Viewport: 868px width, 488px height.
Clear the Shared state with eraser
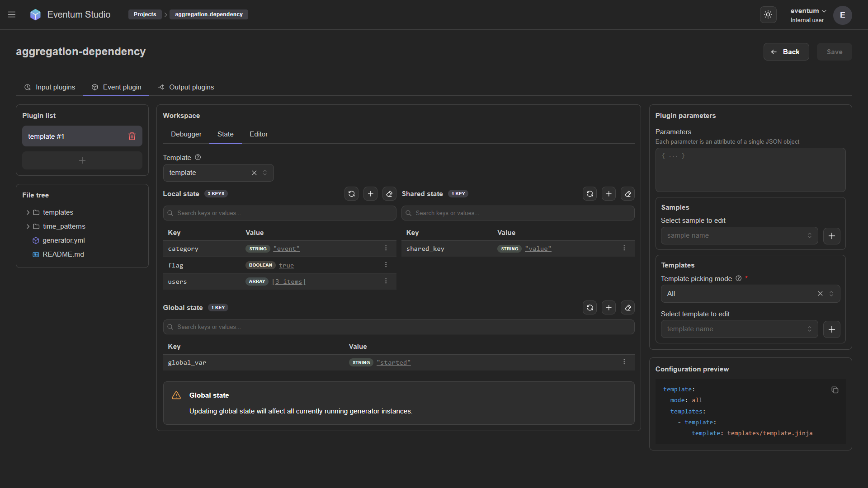pos(627,194)
